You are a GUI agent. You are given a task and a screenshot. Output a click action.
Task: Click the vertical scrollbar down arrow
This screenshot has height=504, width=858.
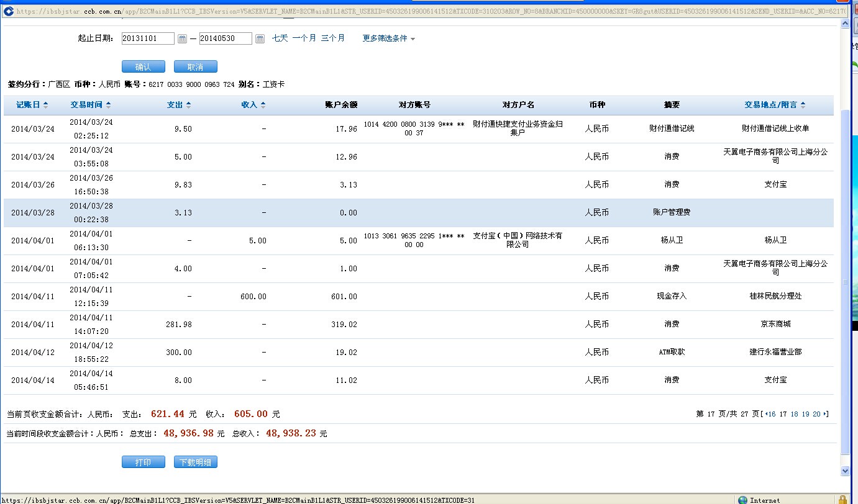(844, 471)
